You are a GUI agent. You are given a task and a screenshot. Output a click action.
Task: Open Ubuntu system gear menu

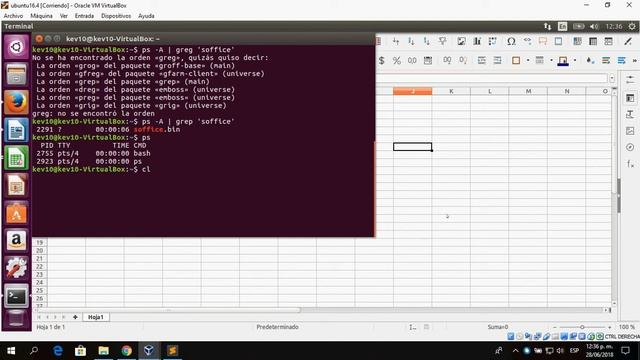click(x=632, y=27)
